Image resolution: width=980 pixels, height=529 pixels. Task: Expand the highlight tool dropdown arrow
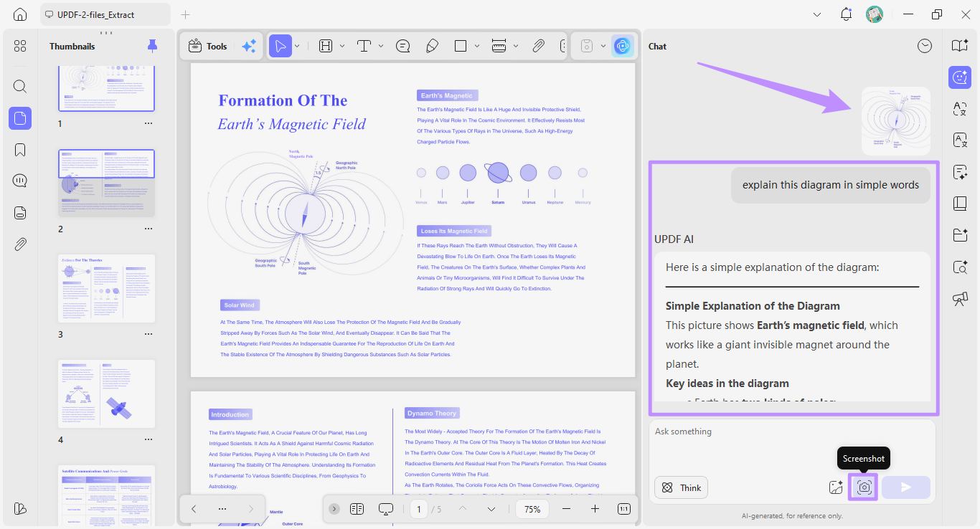[342, 46]
